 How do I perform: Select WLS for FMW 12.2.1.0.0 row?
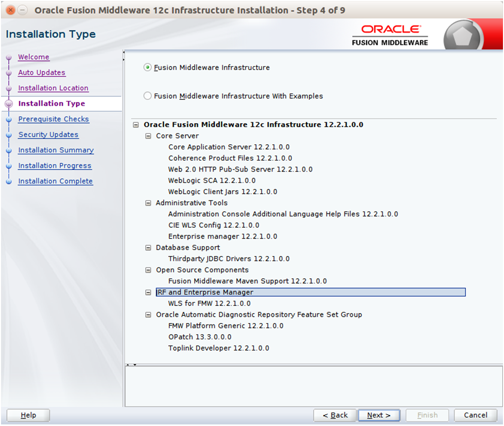[x=209, y=303]
